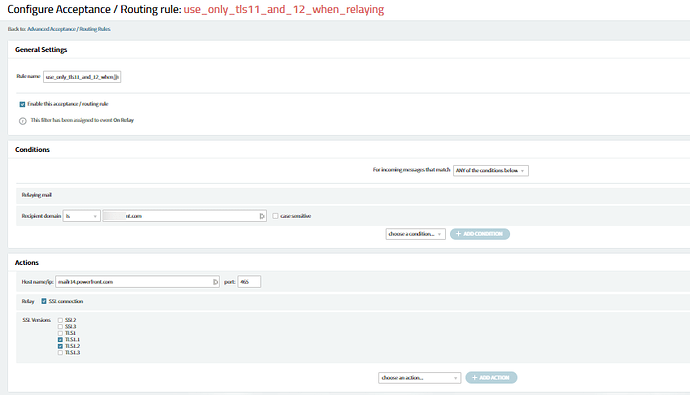This screenshot has width=690, height=395.
Task: Click plus icon on Add Action button
Action: [474, 377]
